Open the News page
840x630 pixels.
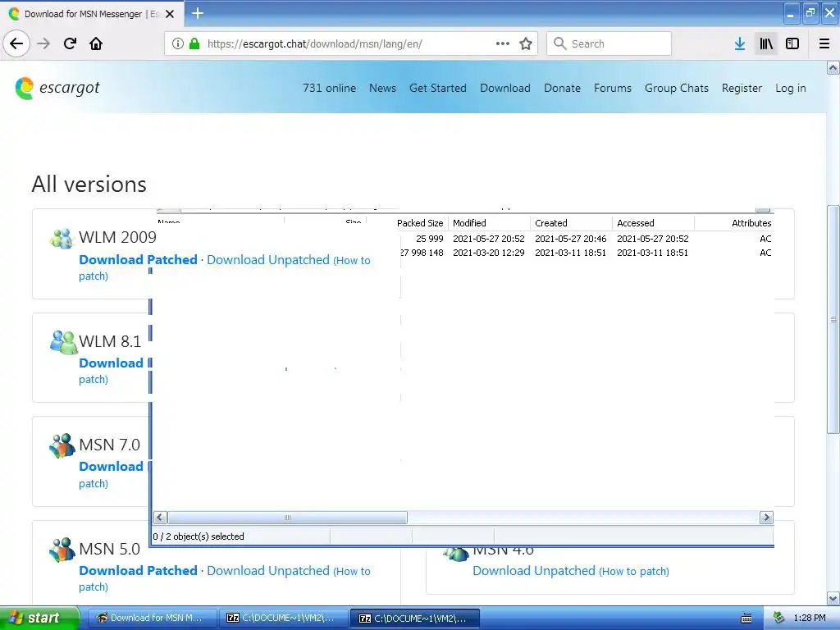pyautogui.click(x=382, y=88)
